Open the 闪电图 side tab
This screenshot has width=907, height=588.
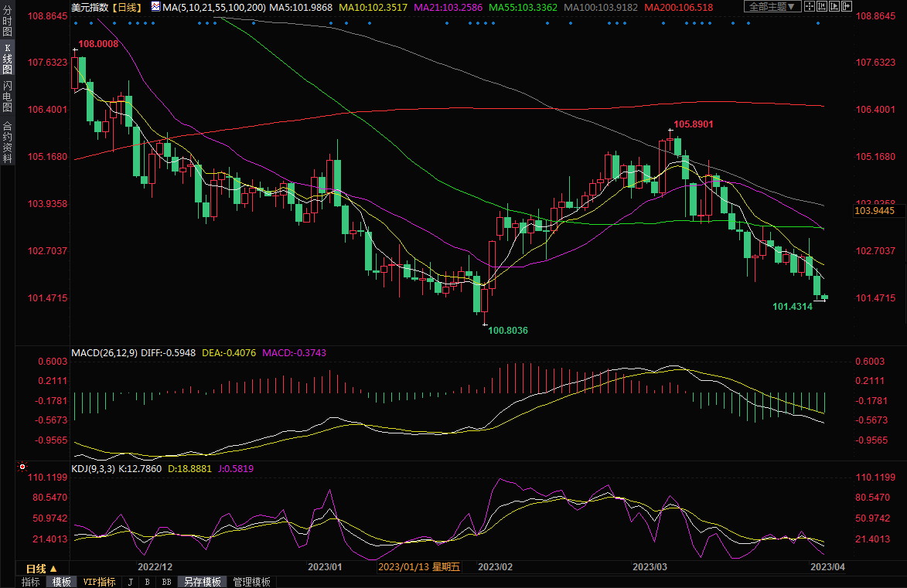[x=7, y=96]
